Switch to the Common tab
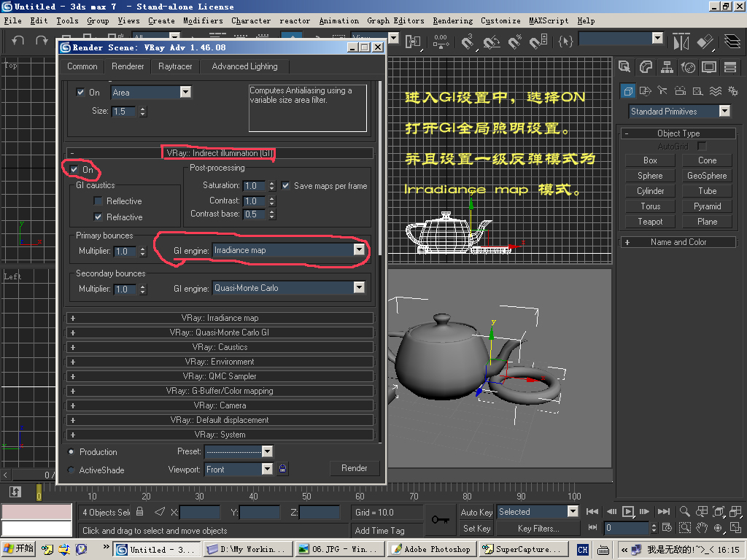This screenshot has height=560, width=747. click(x=82, y=66)
